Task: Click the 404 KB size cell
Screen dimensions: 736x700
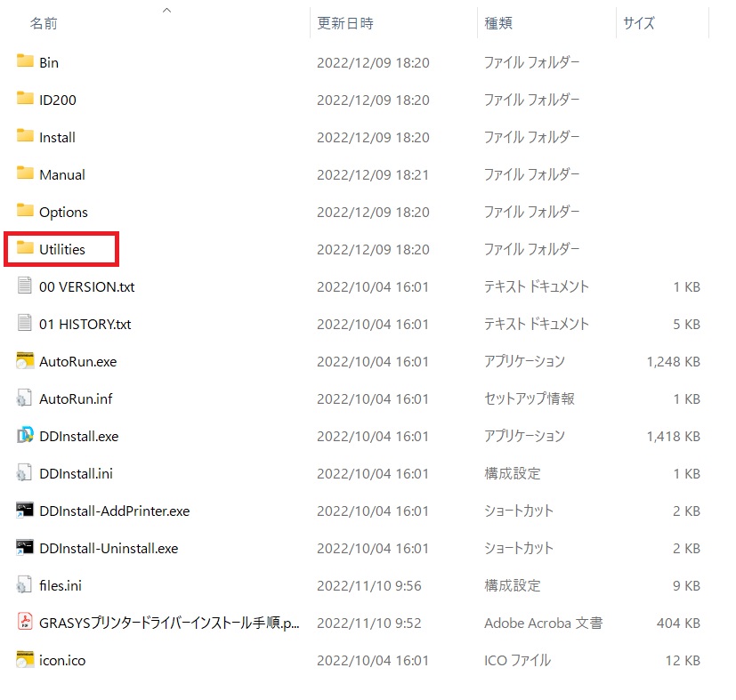Action: click(x=679, y=623)
